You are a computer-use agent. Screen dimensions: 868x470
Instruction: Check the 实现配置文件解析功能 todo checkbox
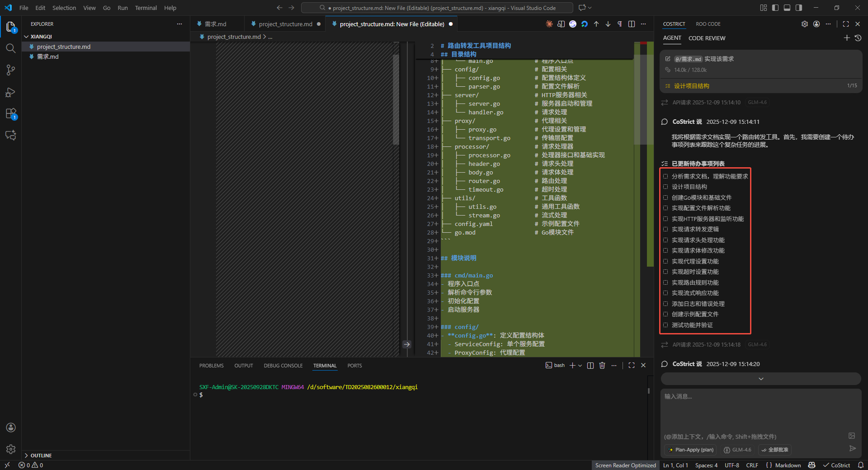pos(665,208)
